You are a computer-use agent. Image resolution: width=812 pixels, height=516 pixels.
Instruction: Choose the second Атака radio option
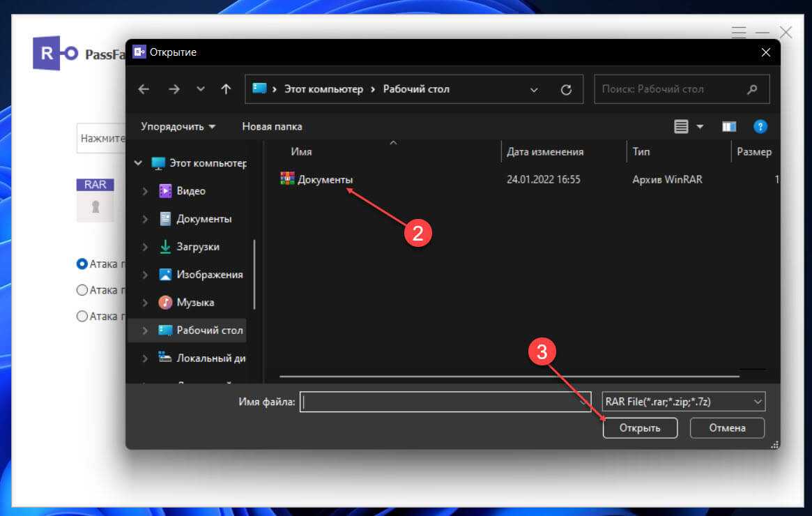pyautogui.click(x=82, y=290)
